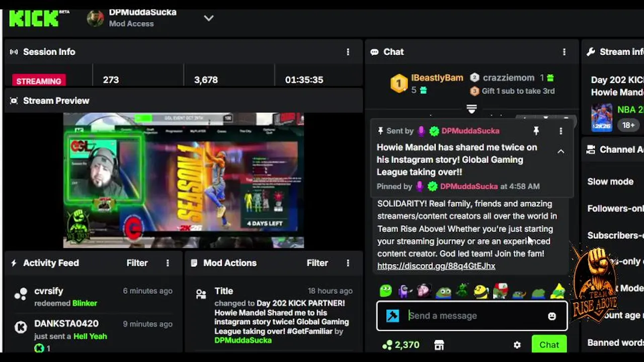Open the discord.gg invite link
Viewport: 644px width, 362px height.
click(x=436, y=266)
